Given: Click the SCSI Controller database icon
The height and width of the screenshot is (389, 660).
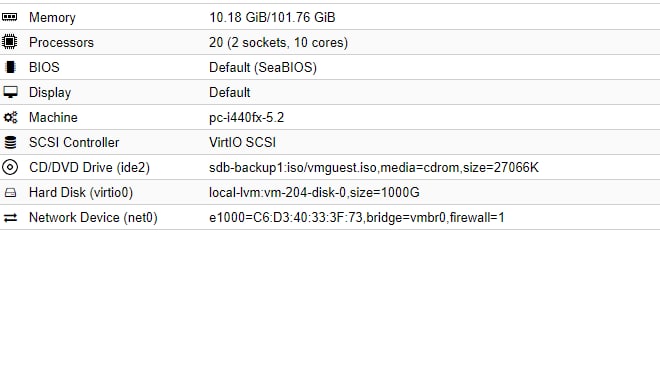Looking at the screenshot, I should (10, 142).
